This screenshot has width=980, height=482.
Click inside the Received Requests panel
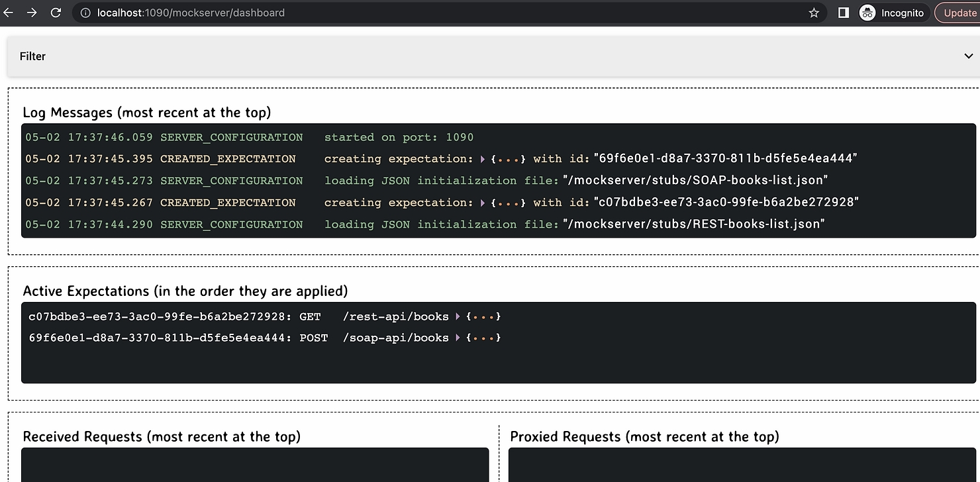255,465
